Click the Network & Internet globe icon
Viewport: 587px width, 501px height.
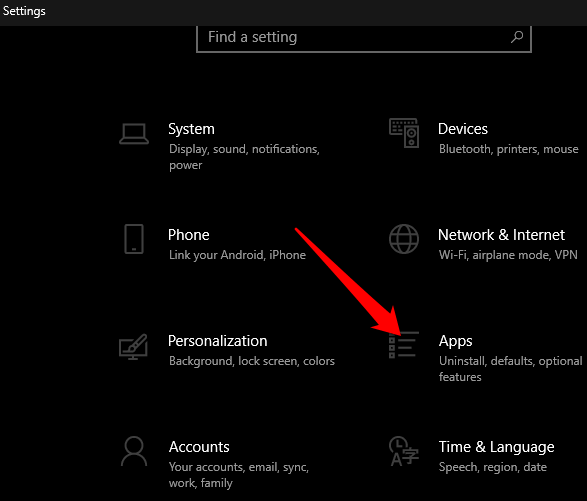[x=404, y=239]
